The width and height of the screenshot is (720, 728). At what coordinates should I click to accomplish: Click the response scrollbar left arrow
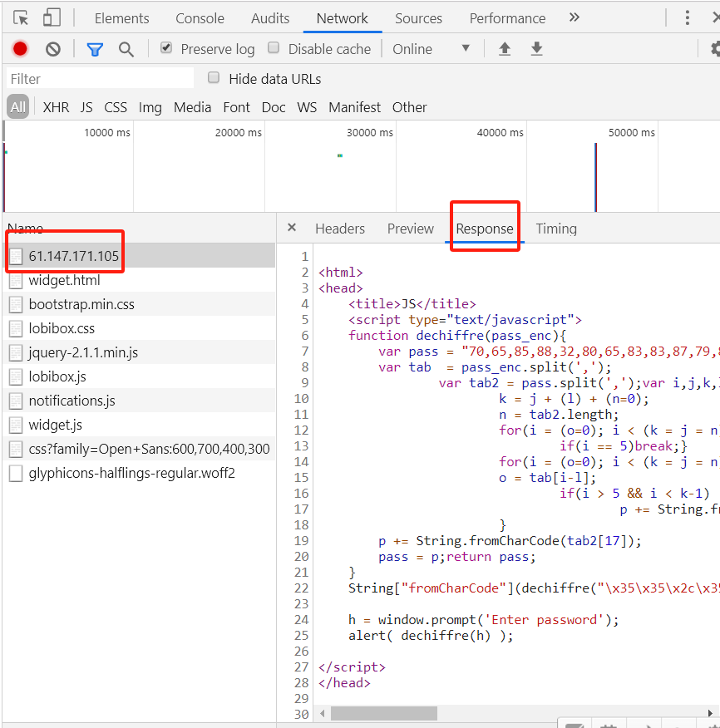pyautogui.click(x=322, y=713)
